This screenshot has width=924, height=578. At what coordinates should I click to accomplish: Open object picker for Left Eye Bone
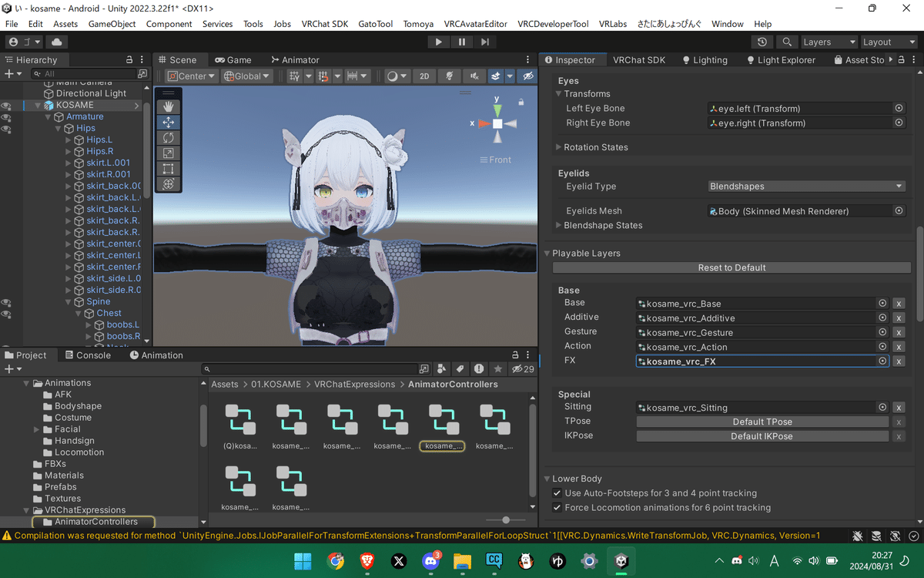pos(899,109)
